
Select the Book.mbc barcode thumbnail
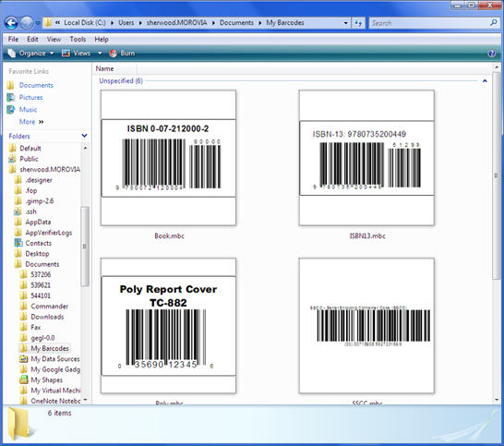tap(168, 158)
